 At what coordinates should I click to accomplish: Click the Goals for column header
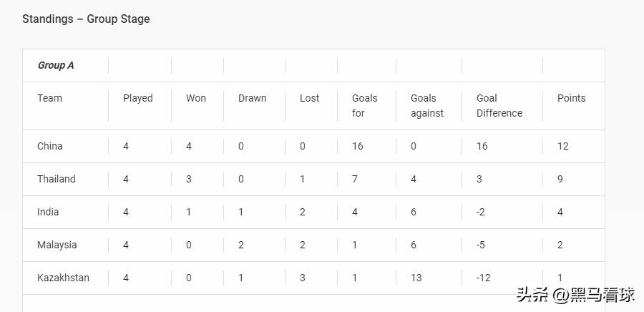(364, 105)
